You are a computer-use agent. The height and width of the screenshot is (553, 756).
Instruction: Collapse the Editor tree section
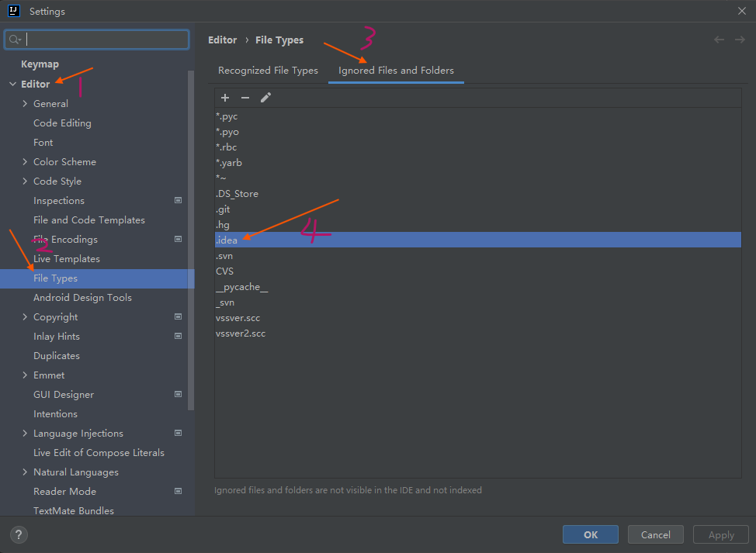coord(12,84)
